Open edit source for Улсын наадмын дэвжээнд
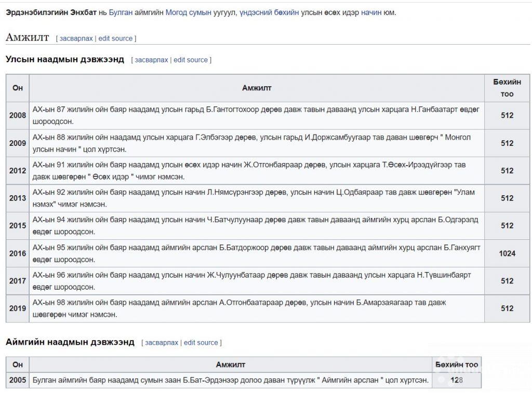Image resolution: width=532 pixels, height=393 pixels. [191, 60]
